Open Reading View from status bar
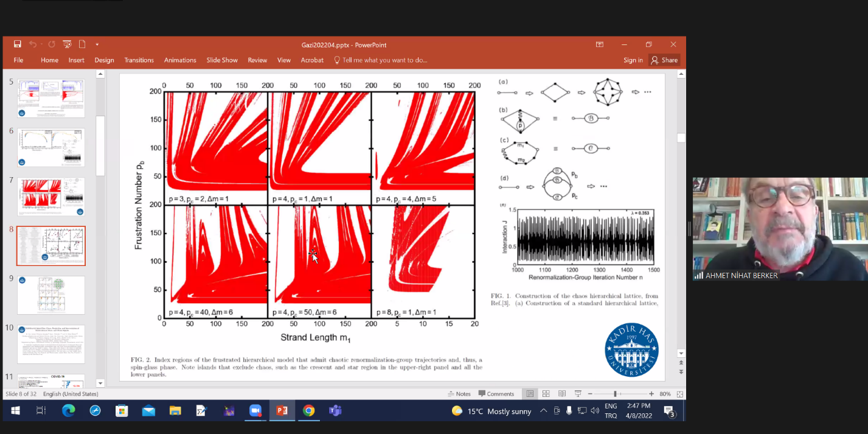Viewport: 868px width, 434px height. 562,394
